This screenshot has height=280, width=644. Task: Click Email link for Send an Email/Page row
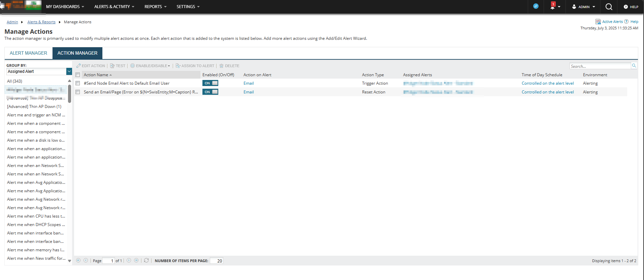249,92
